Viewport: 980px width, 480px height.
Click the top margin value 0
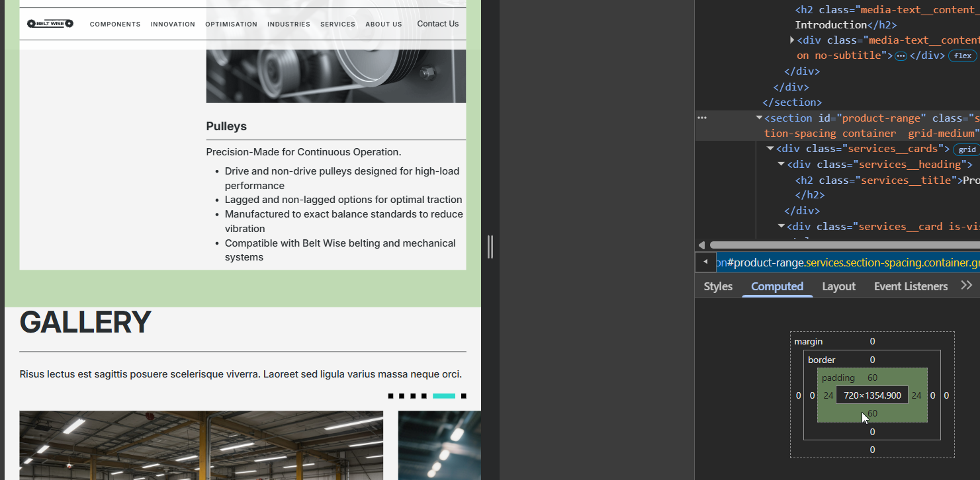(872, 341)
